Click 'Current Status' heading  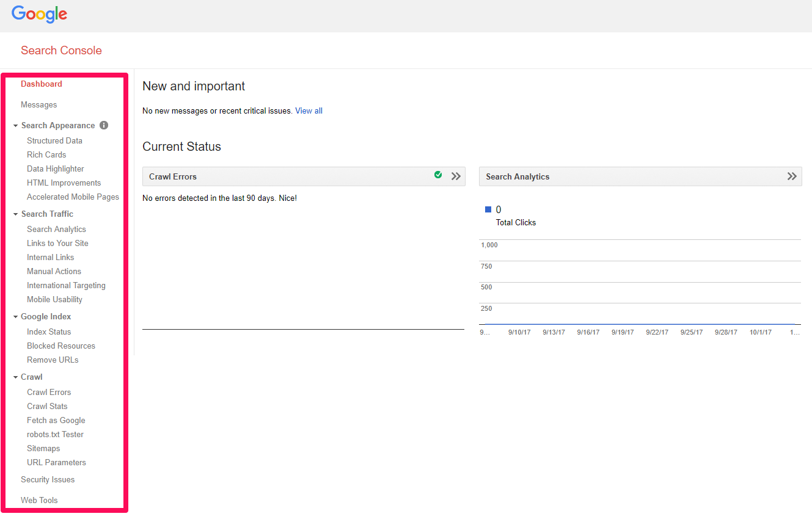tap(181, 147)
